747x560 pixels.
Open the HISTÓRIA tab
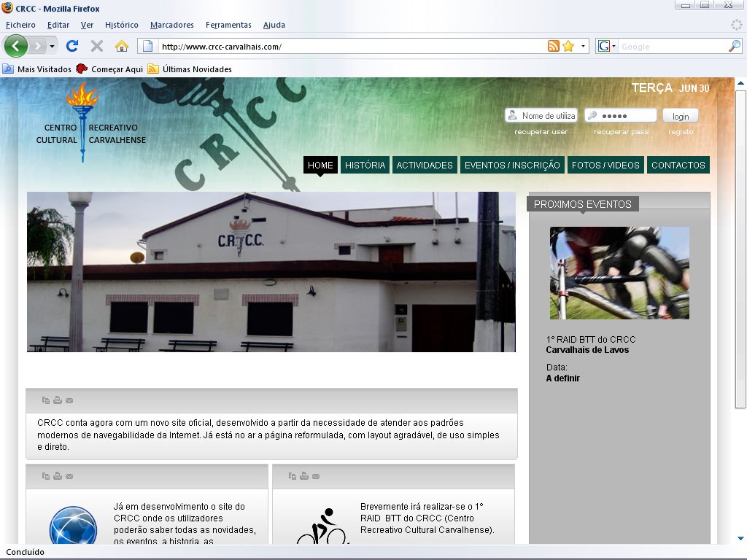(365, 165)
